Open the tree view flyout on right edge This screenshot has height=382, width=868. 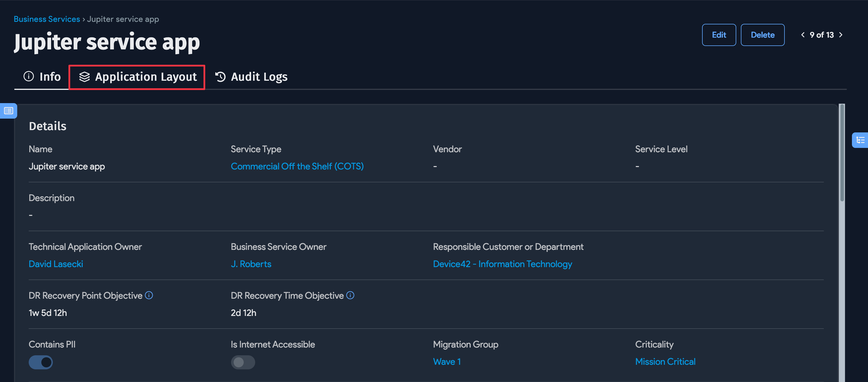[x=860, y=140]
